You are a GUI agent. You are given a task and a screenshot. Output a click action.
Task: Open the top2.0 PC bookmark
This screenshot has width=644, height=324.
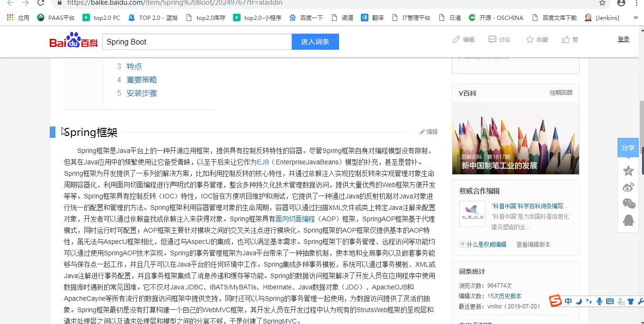(x=101, y=18)
